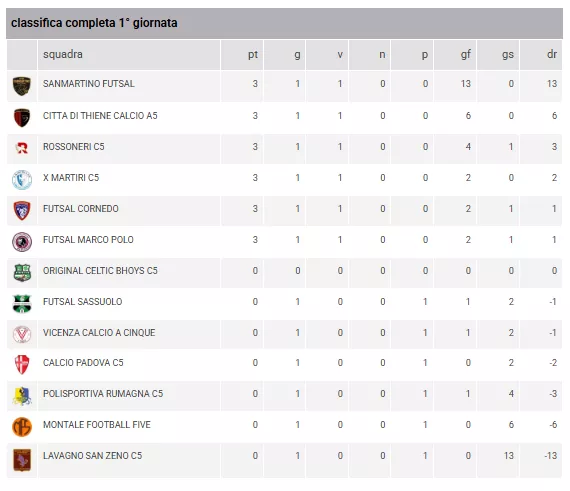Open the VICENZA CALCIO A CINQUE team
The width and height of the screenshot is (570, 491).
[x=99, y=333]
